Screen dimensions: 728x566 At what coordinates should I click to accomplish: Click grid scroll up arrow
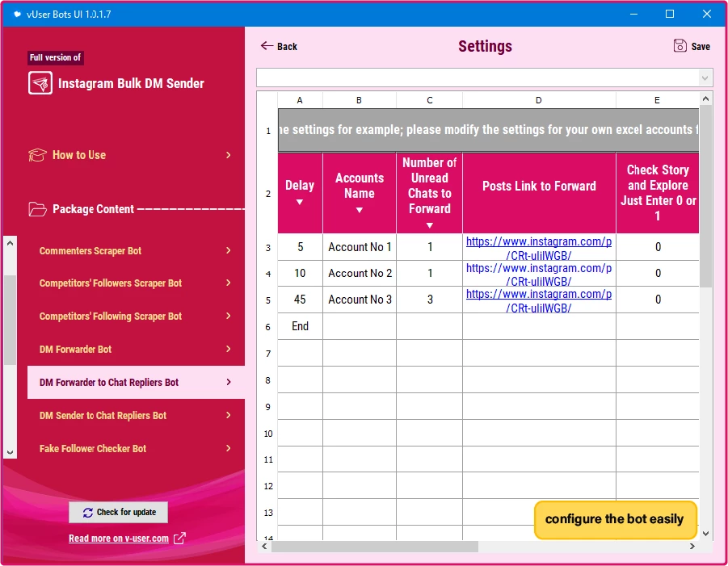pyautogui.click(x=705, y=99)
